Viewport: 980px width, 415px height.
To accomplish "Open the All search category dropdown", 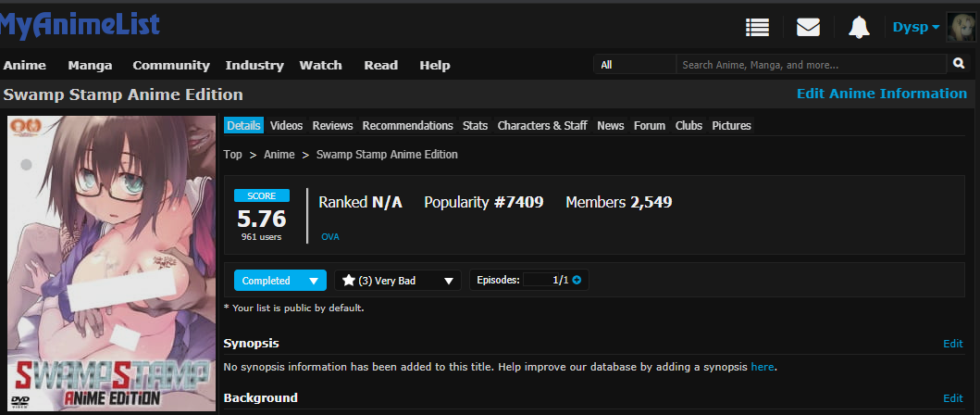I will tap(634, 65).
